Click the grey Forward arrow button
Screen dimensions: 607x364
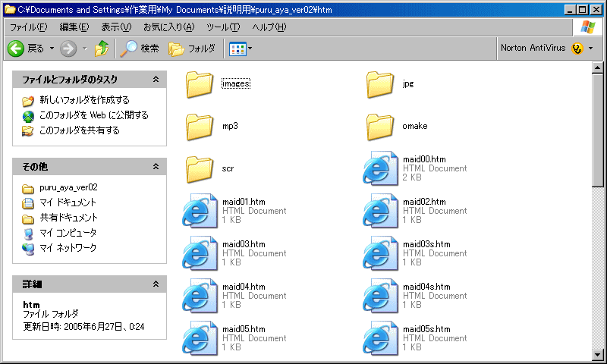pyautogui.click(x=68, y=49)
